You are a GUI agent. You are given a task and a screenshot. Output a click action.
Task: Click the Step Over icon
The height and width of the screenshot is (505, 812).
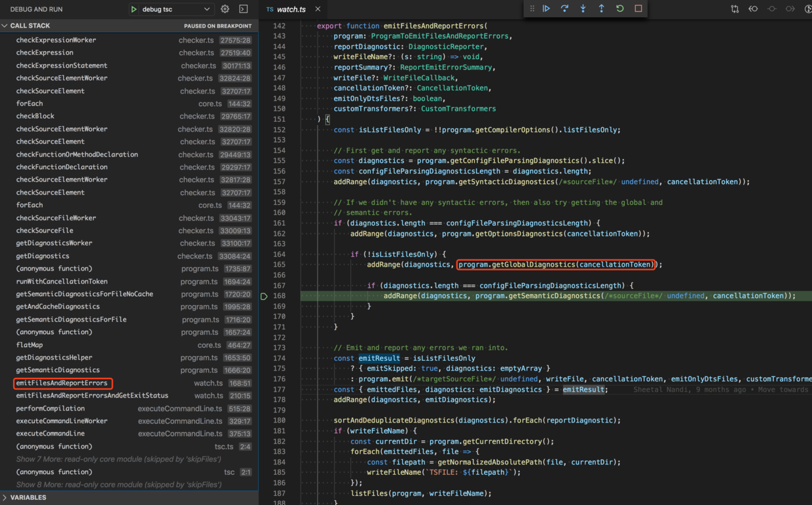pos(564,9)
